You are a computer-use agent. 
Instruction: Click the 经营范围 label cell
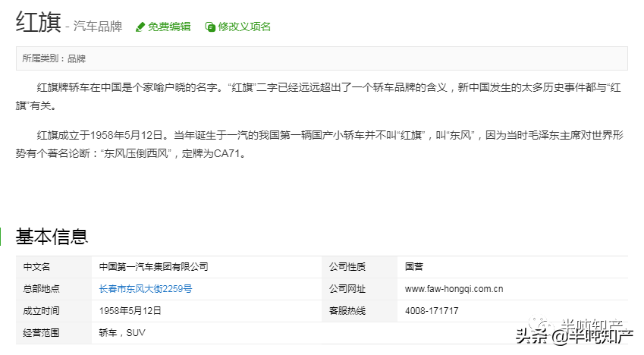[54, 333]
